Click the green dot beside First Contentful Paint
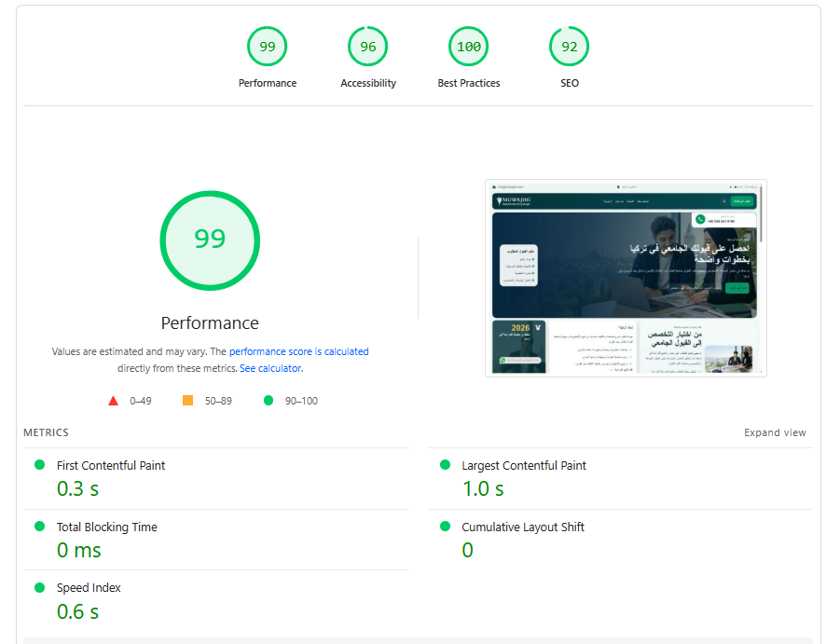 [x=39, y=464]
